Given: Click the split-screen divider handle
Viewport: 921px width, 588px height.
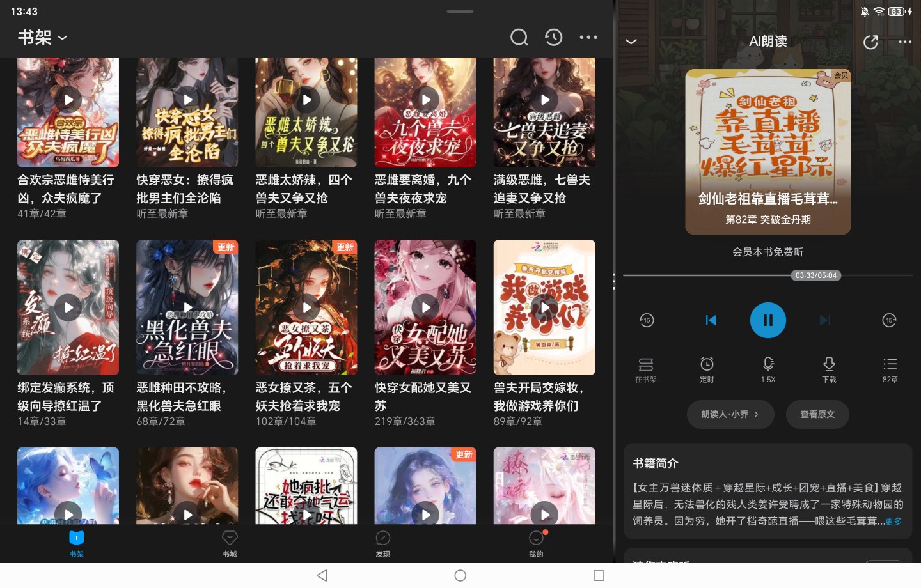Looking at the screenshot, I should pyautogui.click(x=614, y=281).
